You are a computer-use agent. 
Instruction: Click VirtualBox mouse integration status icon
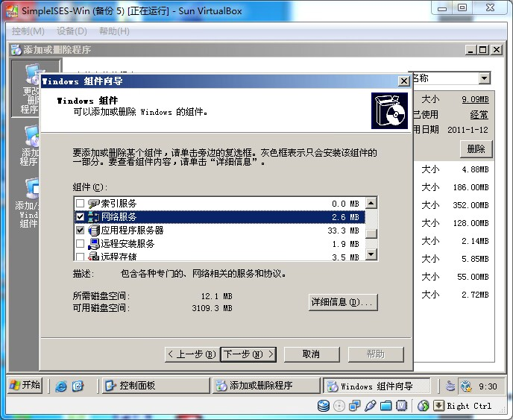(424, 406)
